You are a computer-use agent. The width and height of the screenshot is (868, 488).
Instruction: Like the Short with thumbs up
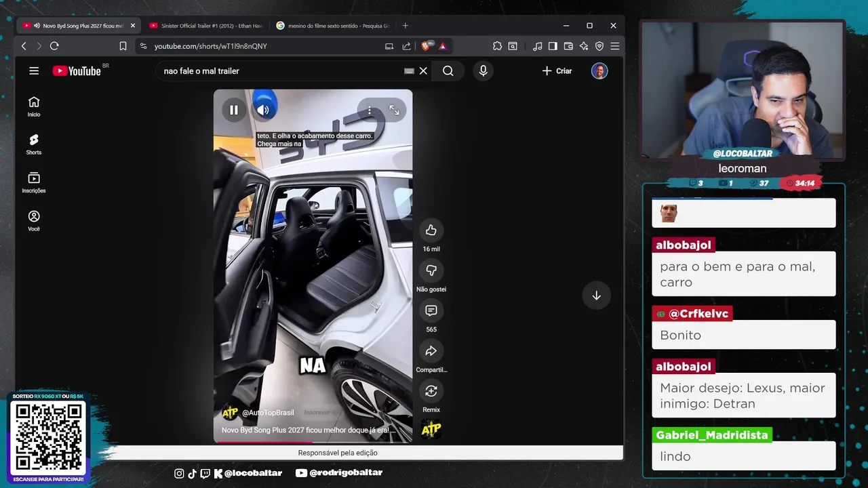coord(431,230)
